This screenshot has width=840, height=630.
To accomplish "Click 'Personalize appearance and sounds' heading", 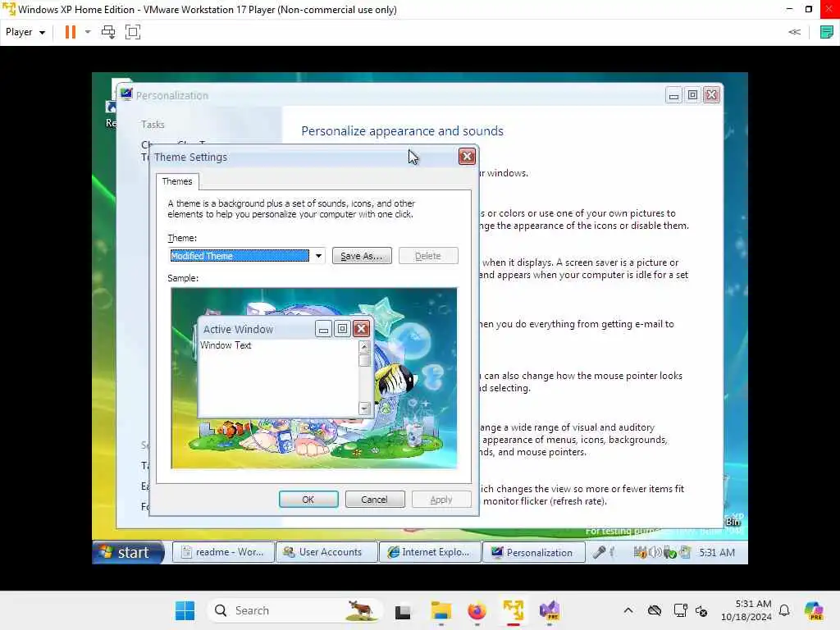I will tap(402, 131).
